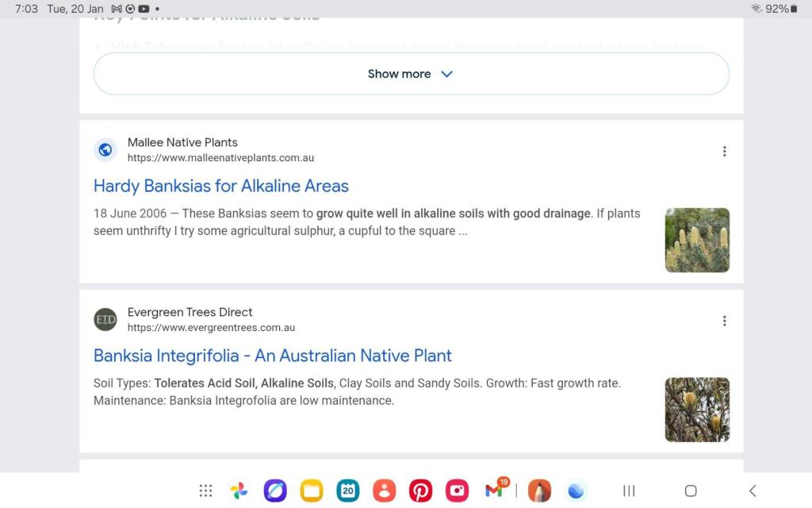Tap the Evergreen Trees banksia thumbnail
Screen dimensions: 812x508
pyautogui.click(x=697, y=410)
